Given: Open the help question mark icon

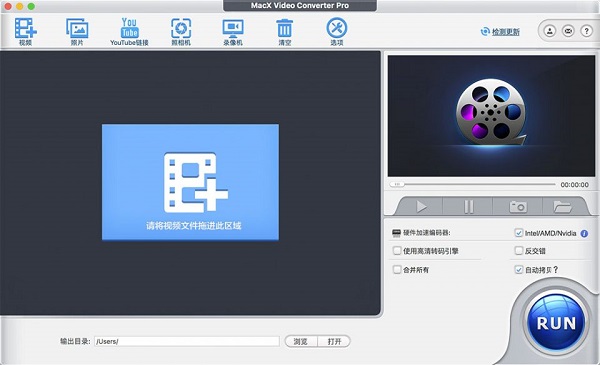Looking at the screenshot, I should 587,31.
